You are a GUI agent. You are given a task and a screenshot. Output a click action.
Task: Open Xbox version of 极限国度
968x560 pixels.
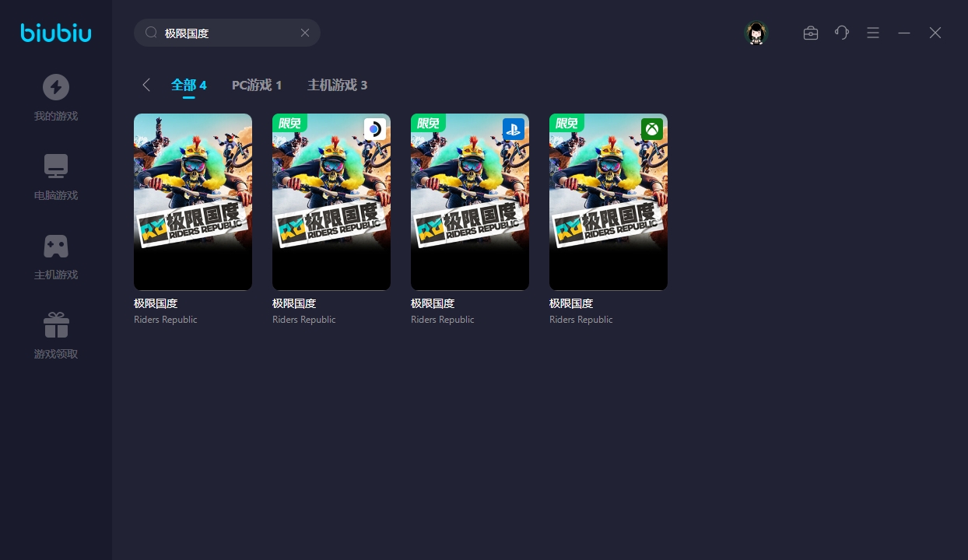pos(609,201)
